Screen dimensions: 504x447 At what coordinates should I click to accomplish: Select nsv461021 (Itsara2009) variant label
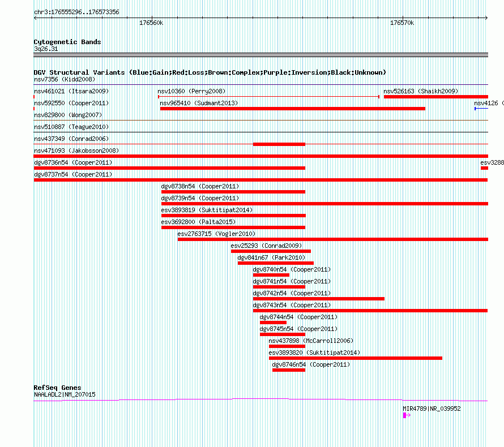pyautogui.click(x=71, y=91)
